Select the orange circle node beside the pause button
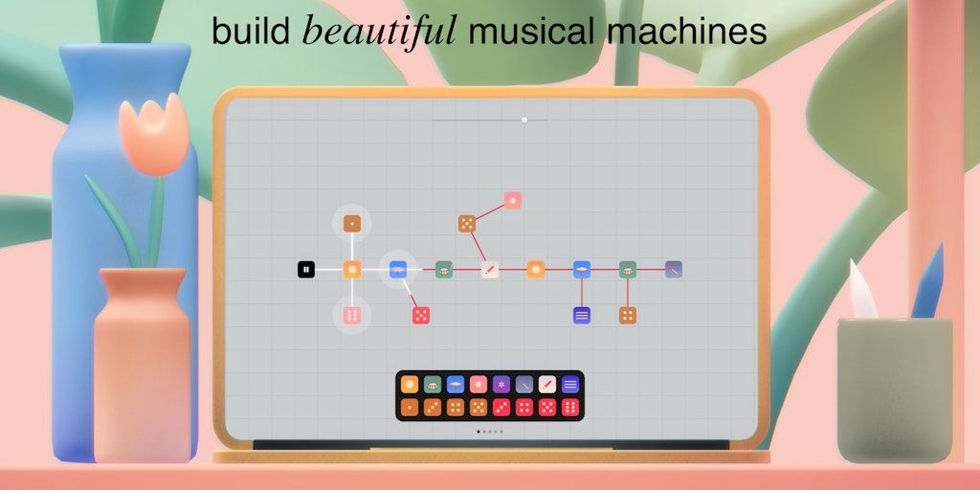 click(x=352, y=269)
